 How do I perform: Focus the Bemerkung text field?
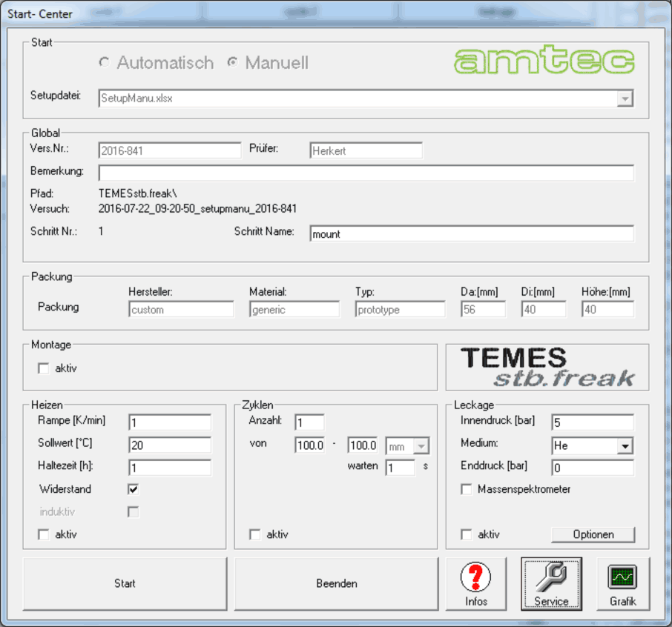tap(366, 173)
